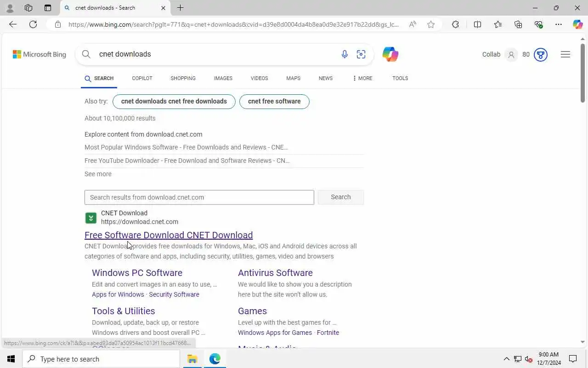The width and height of the screenshot is (588, 368).
Task: Switch to the SHOPPING tab
Action: pos(183,78)
